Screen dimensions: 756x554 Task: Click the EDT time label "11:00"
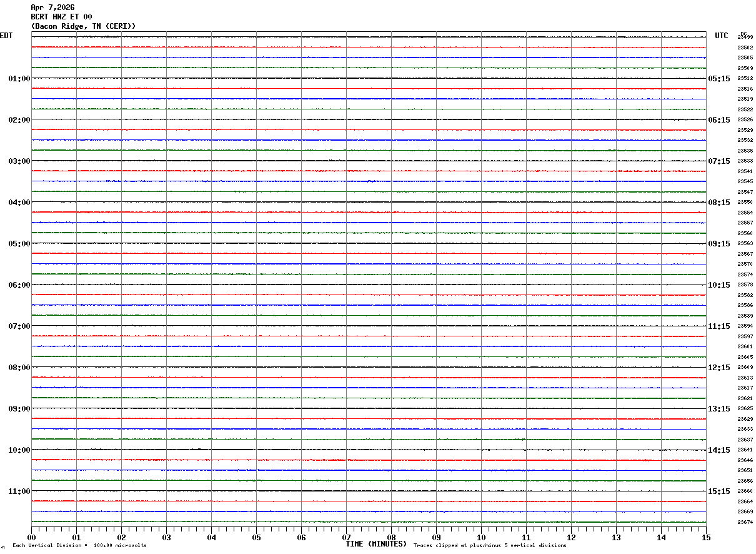pos(19,491)
